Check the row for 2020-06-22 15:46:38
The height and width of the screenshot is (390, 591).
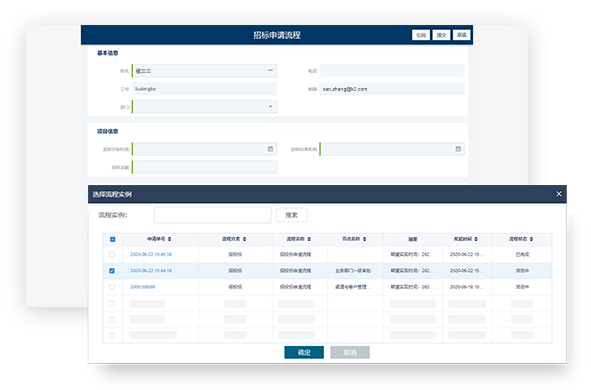pyautogui.click(x=112, y=255)
